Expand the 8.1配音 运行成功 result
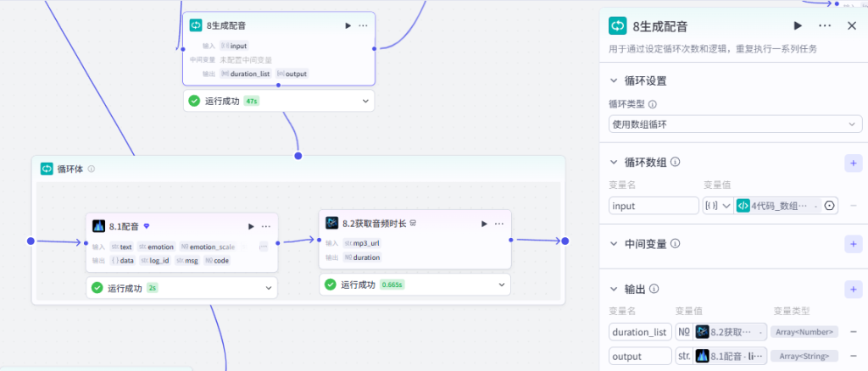 269,288
